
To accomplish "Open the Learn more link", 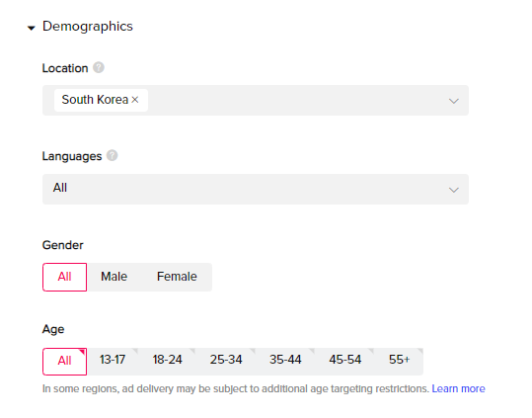I will tap(458, 388).
